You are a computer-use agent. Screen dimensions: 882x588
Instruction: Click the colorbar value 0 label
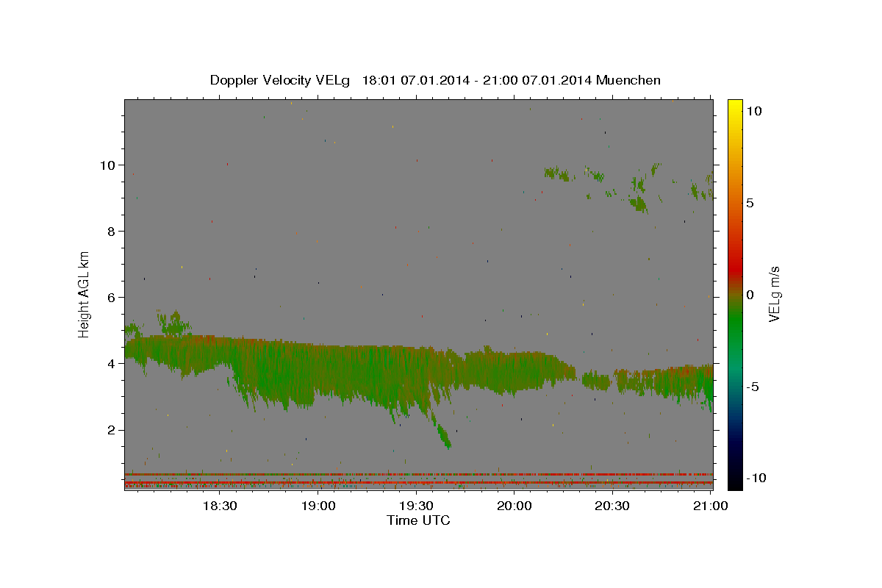coord(750,295)
